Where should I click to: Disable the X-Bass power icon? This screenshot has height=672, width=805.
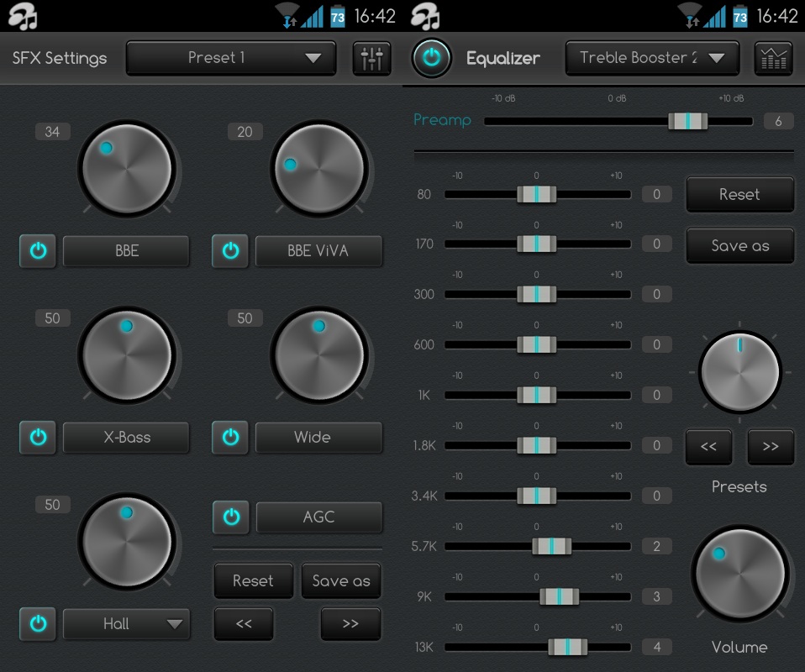[38, 438]
